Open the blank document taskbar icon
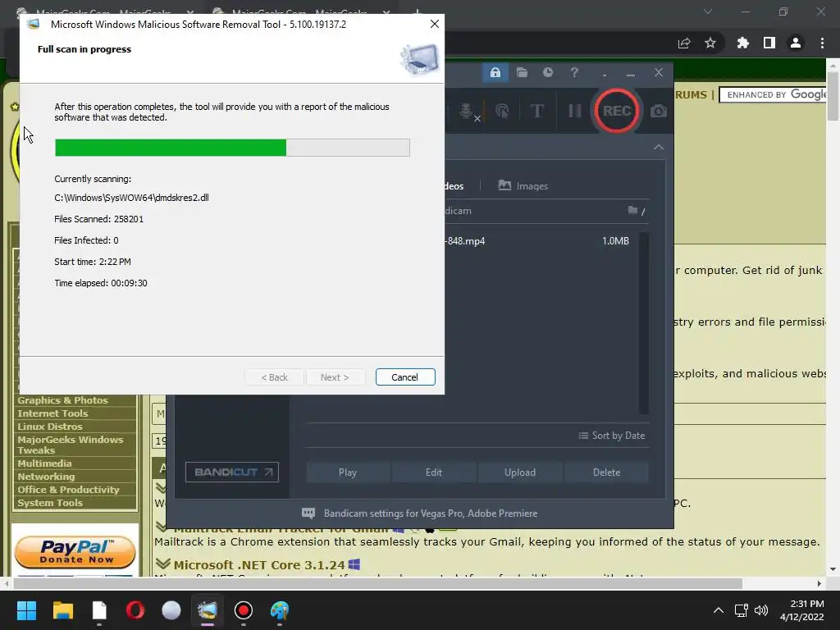Viewport: 840px width, 630px height. (x=99, y=610)
